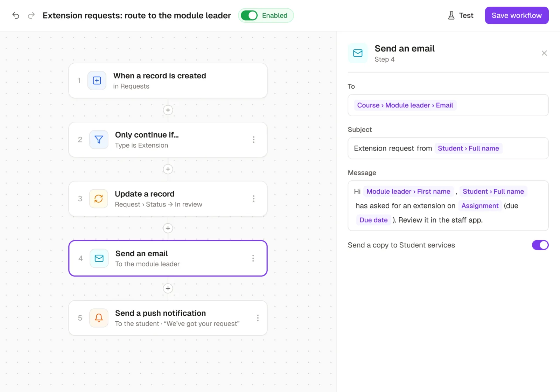Click the envelope icon in step 4 card
Screen dimensions: 560x392
(x=99, y=258)
